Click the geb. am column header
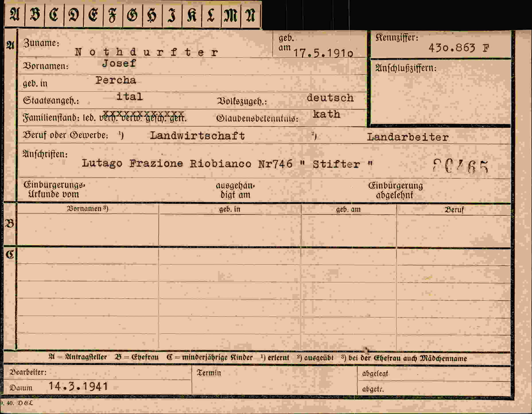This screenshot has height=414, width=532. coord(348,209)
